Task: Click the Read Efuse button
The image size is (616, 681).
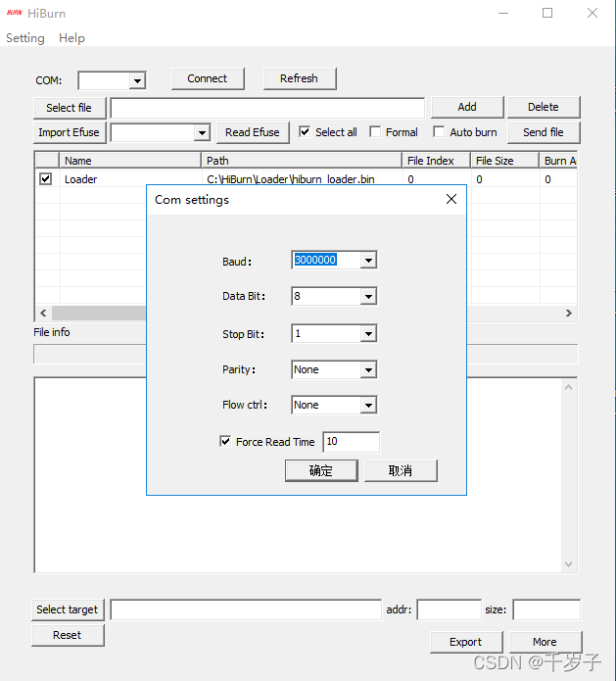Action: point(253,132)
